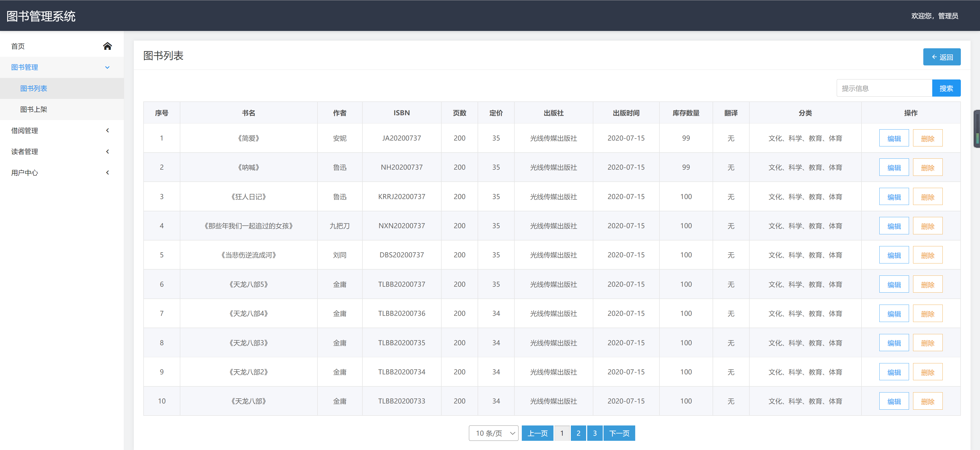The height and width of the screenshot is (450, 980).
Task: Click the 欢迎您，管理员 greeting
Action: tap(934, 16)
